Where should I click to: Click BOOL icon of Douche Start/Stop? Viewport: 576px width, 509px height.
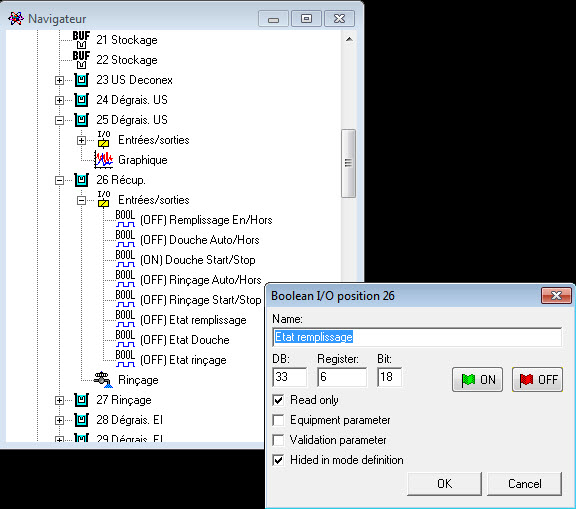point(125,259)
